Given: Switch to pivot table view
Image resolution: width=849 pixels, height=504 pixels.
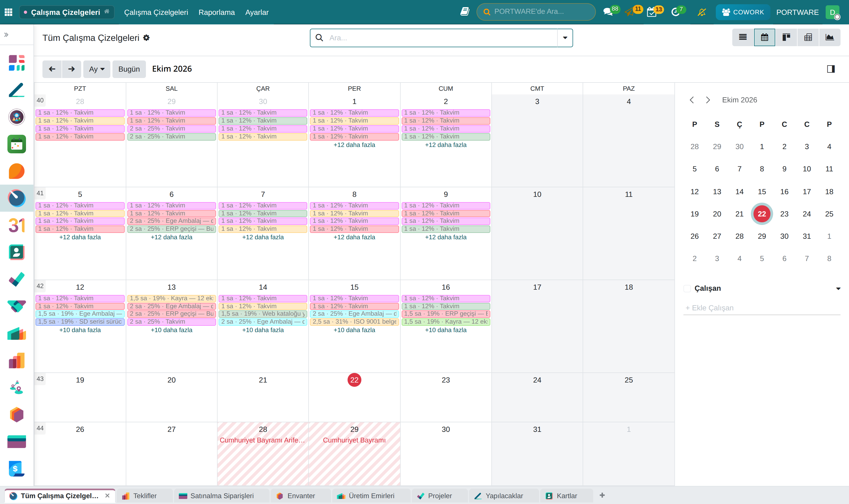Looking at the screenshot, I should [808, 37].
